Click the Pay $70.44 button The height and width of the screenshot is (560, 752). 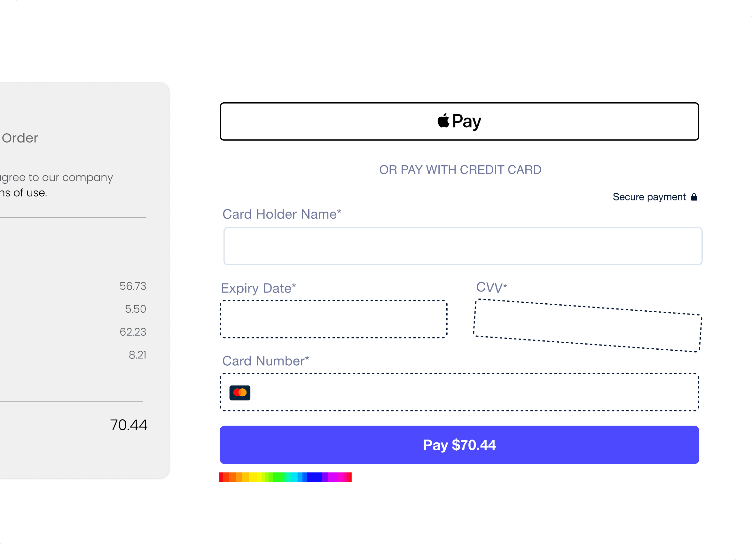coord(459,445)
